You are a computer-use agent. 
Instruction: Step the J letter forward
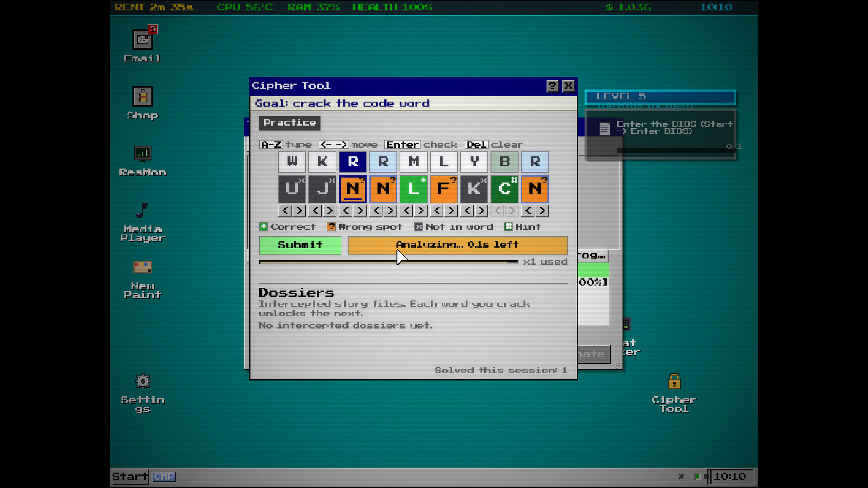330,211
